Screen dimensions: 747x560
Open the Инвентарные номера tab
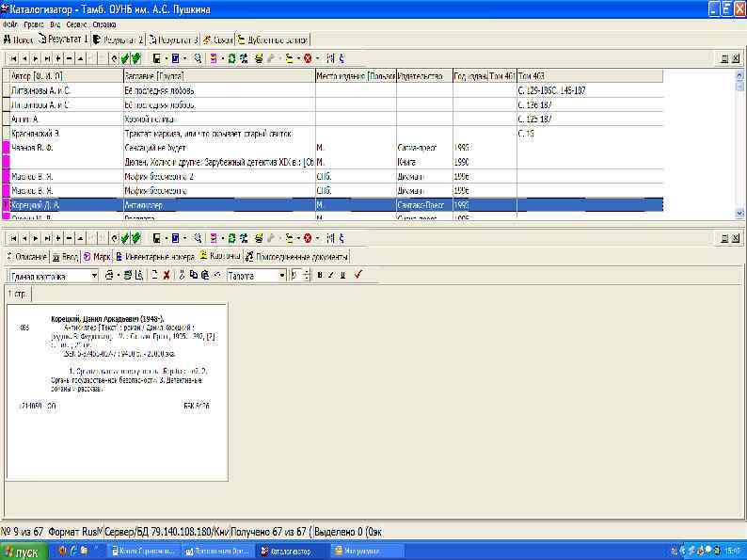click(155, 257)
